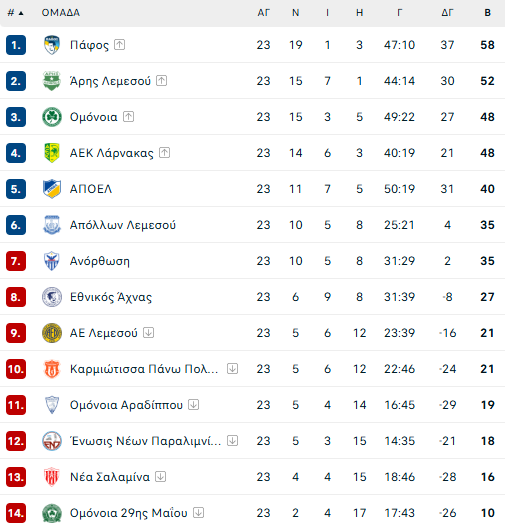Click down-arrow icon next to ΑΕ Λεμεσού
The height and width of the screenshot is (528, 505).
tap(148, 333)
